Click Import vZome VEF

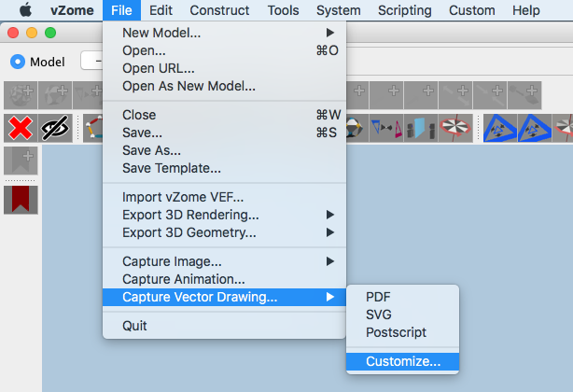point(183,197)
